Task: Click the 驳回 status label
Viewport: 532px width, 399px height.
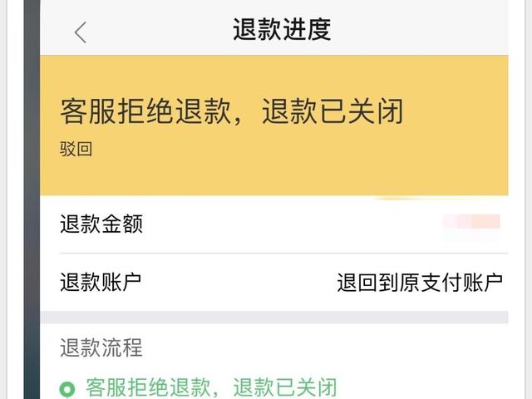Action: pyautogui.click(x=75, y=150)
